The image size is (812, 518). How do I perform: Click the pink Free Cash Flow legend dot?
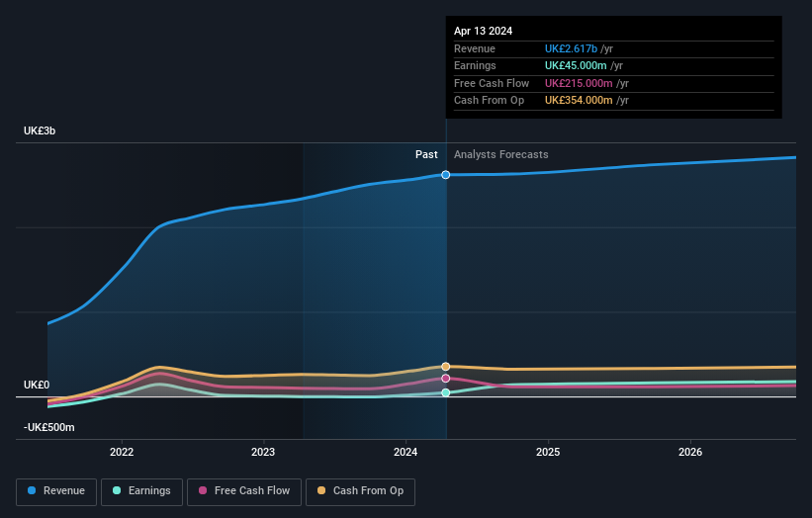pos(203,490)
